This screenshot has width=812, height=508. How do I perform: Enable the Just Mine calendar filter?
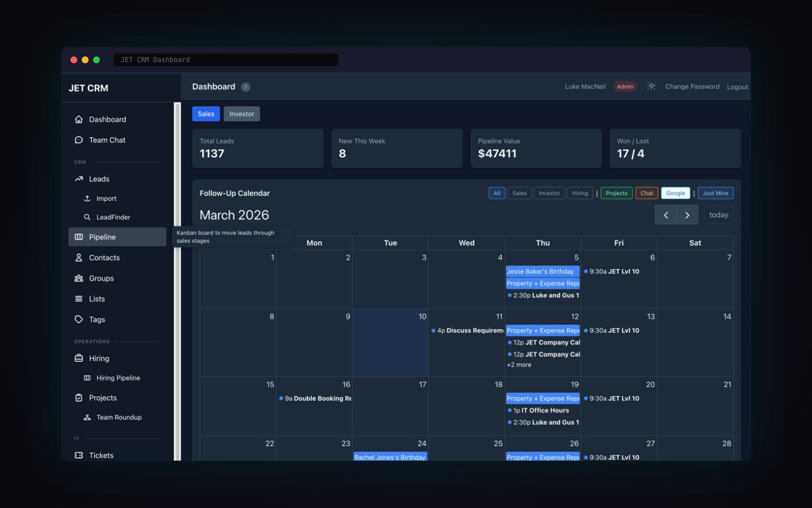pos(715,192)
